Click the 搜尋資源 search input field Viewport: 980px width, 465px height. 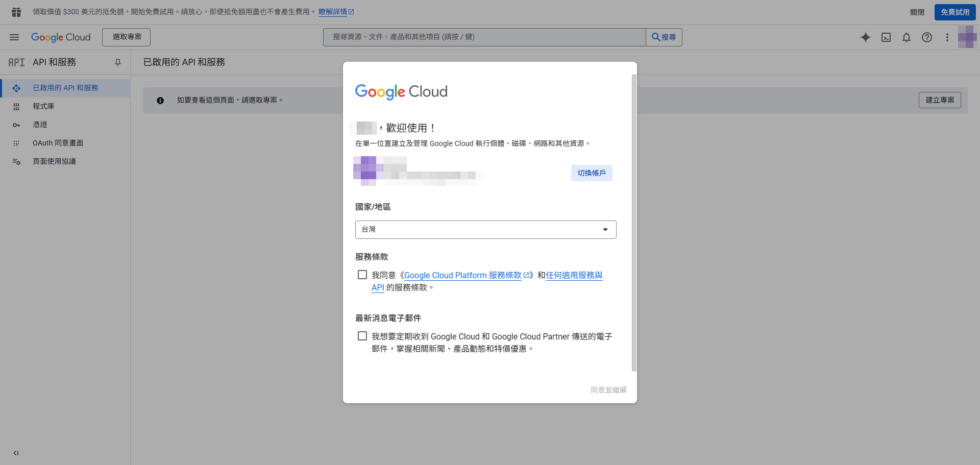pos(484,37)
